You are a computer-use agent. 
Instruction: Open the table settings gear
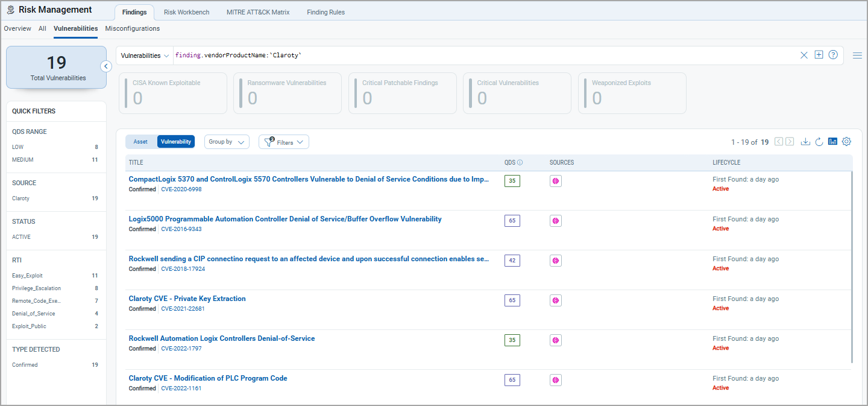coord(846,142)
